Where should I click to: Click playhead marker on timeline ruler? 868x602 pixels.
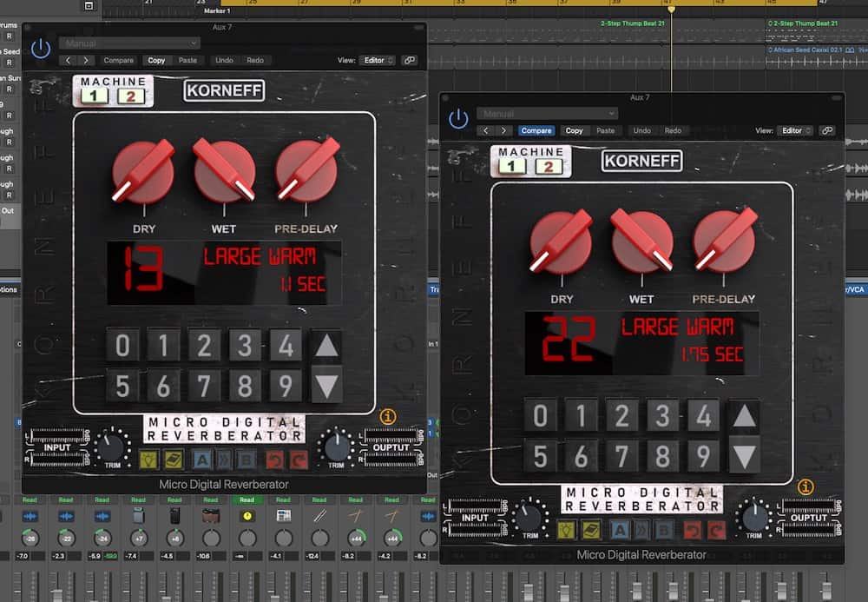(671, 10)
